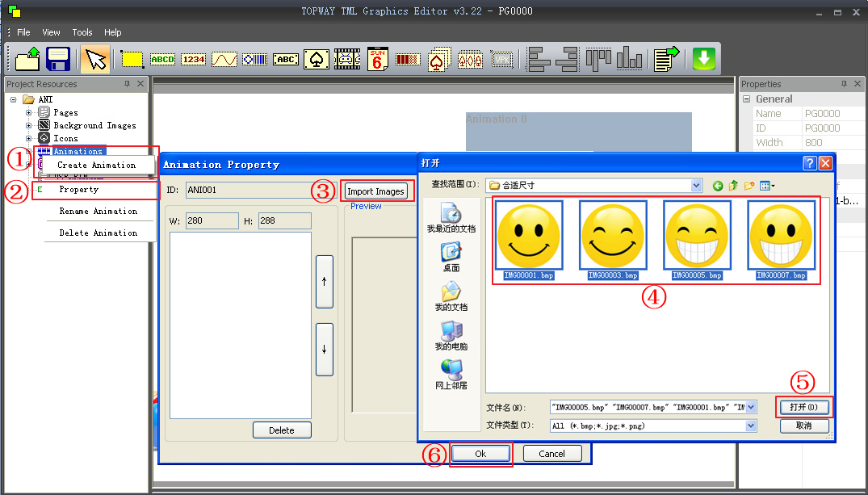
Task: Click the align top toolbar icon
Action: (x=598, y=59)
